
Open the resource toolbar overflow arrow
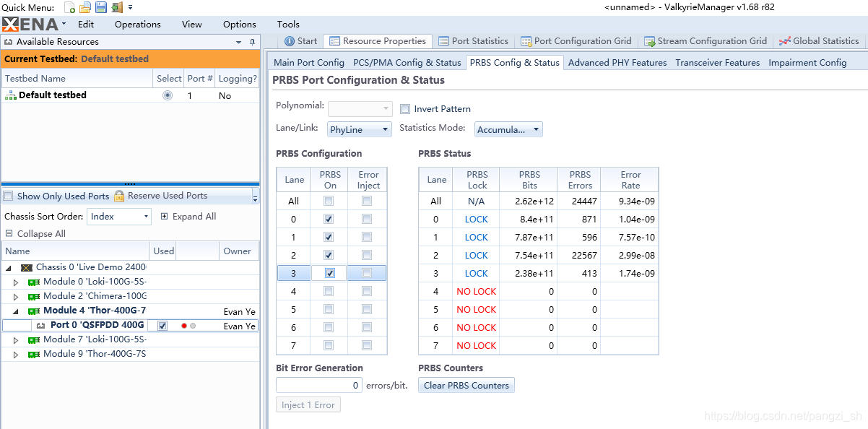click(x=255, y=196)
